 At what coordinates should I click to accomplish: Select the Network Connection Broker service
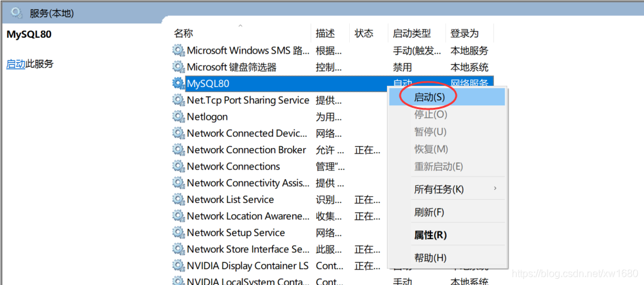(246, 149)
